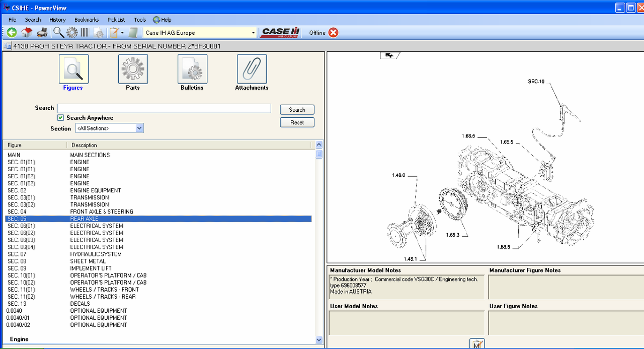Click callout 1.65.3 in the axle diagram
The image size is (644, 349).
[452, 235]
